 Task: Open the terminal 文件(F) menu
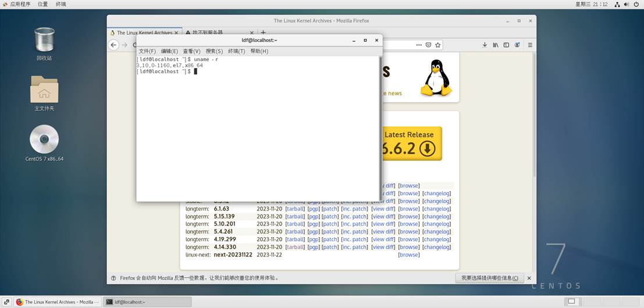click(147, 51)
